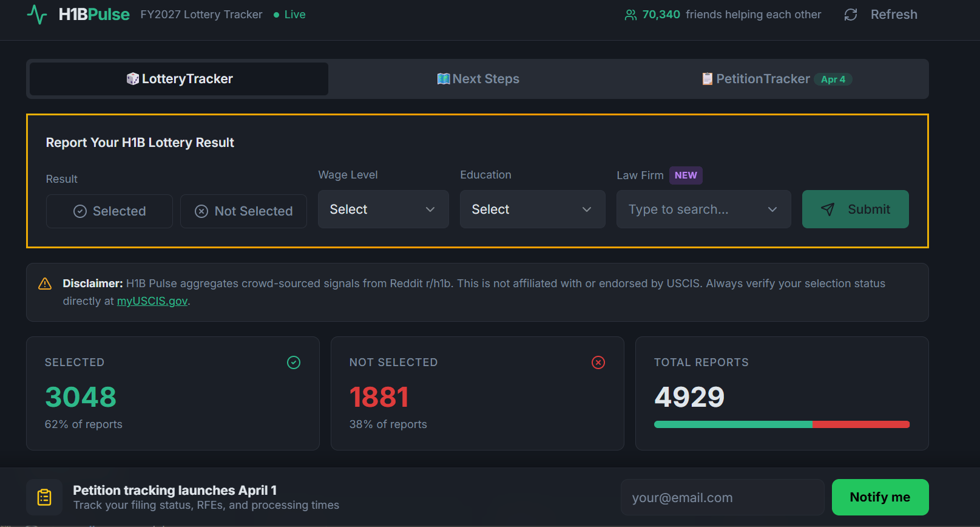This screenshot has width=980, height=527.
Task: Click the 3048 selected count
Action: point(81,397)
